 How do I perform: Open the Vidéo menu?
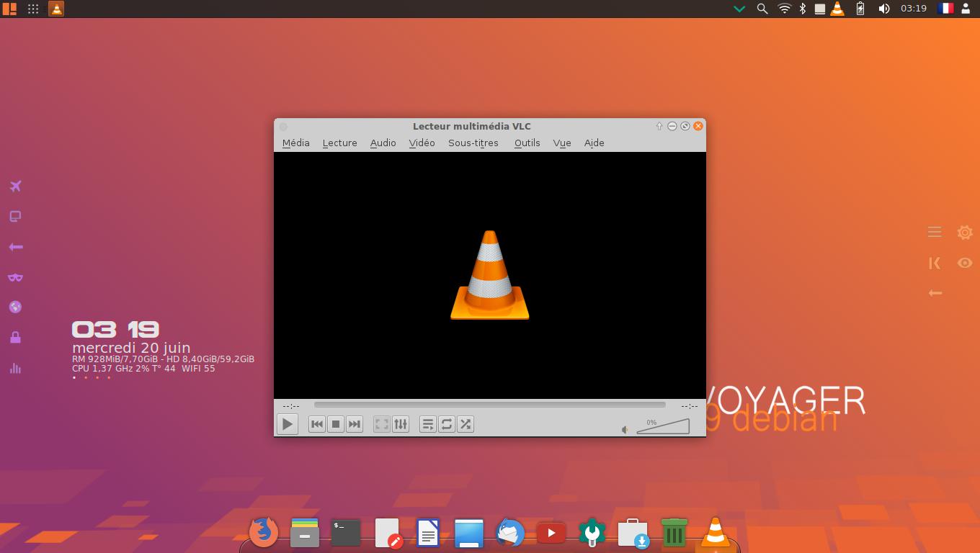(422, 143)
